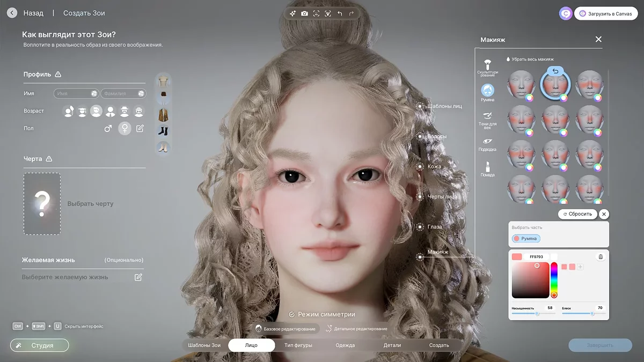Viewport: 644px width, 362px height.
Task: Open the Помада lipstick category
Action: (487, 168)
